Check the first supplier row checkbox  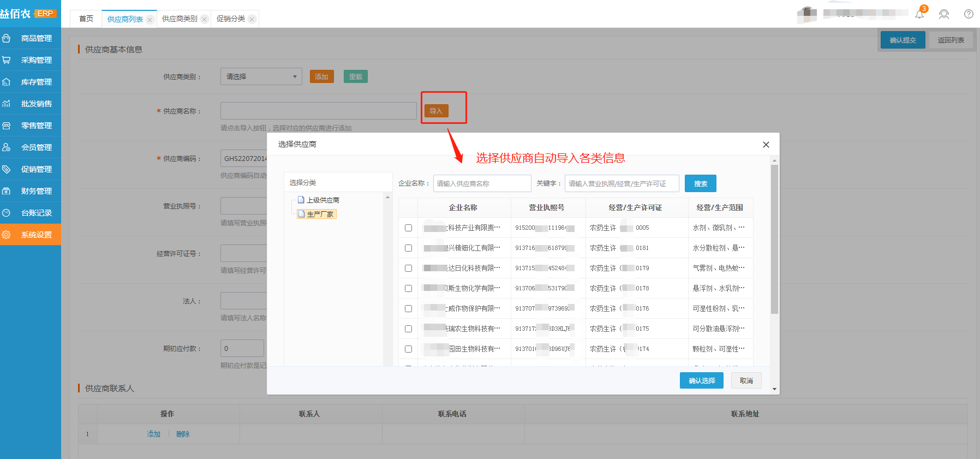pos(408,228)
